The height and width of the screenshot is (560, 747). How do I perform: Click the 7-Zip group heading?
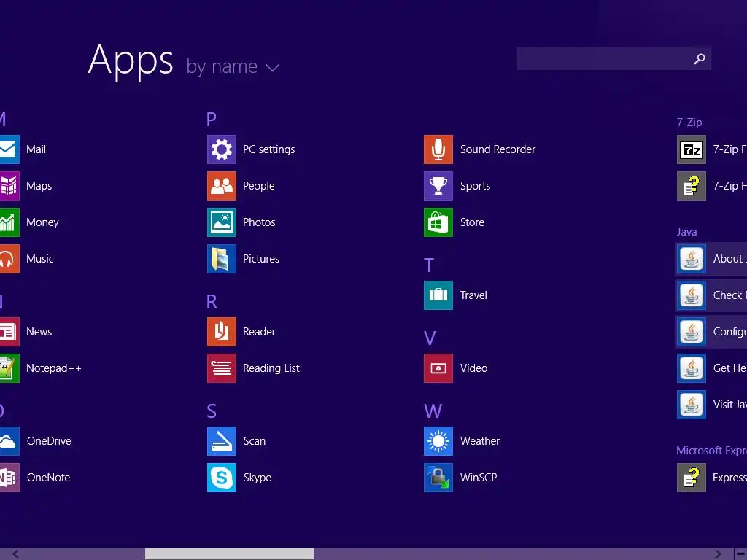click(x=689, y=122)
